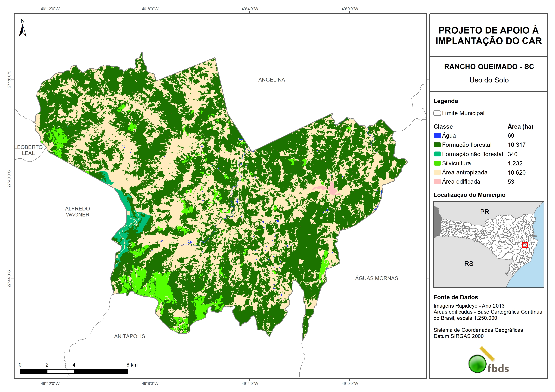
Task: Click the dark green Formação florestal swatch
Action: (437, 145)
